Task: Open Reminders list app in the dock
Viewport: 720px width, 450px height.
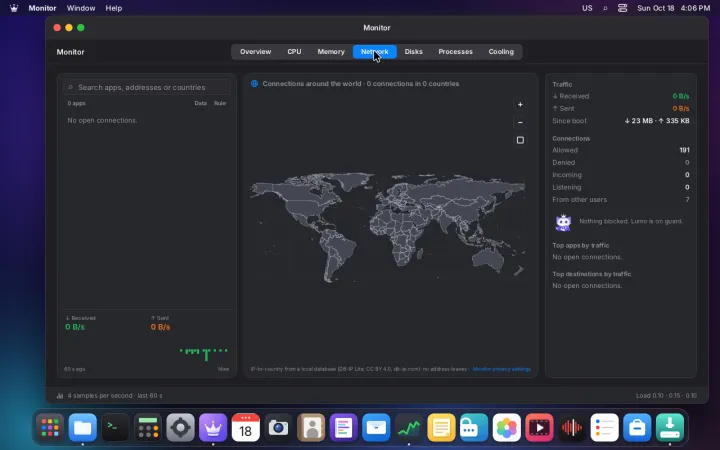Action: [604, 428]
